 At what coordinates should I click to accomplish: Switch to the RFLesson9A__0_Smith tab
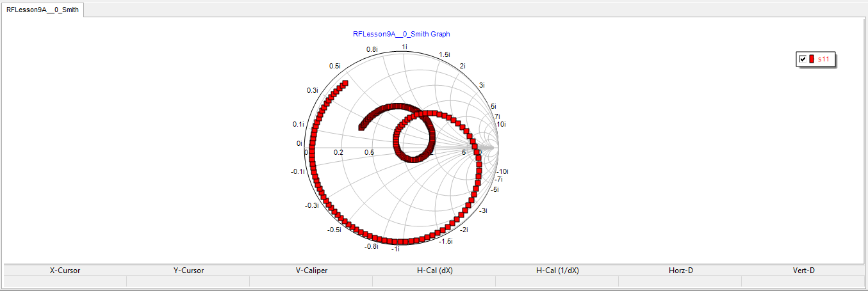click(x=43, y=10)
